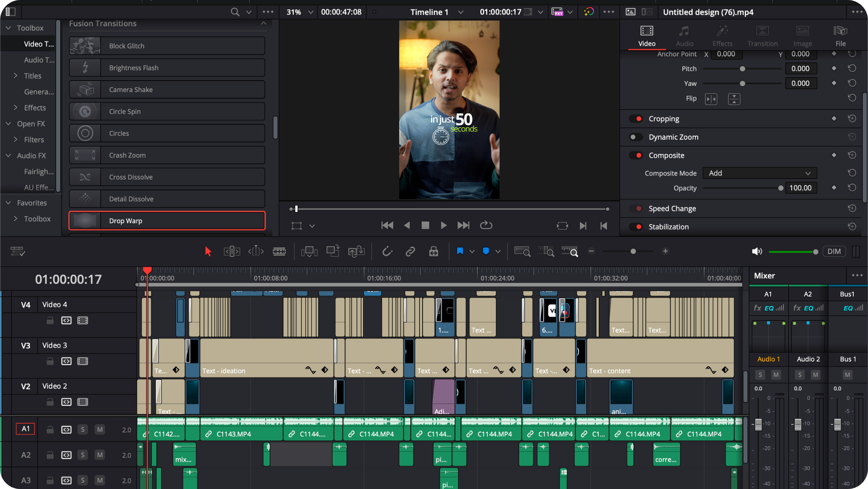Viewport: 868px width, 489px height.
Task: Add a blue flag to the clip
Action: pos(460,251)
